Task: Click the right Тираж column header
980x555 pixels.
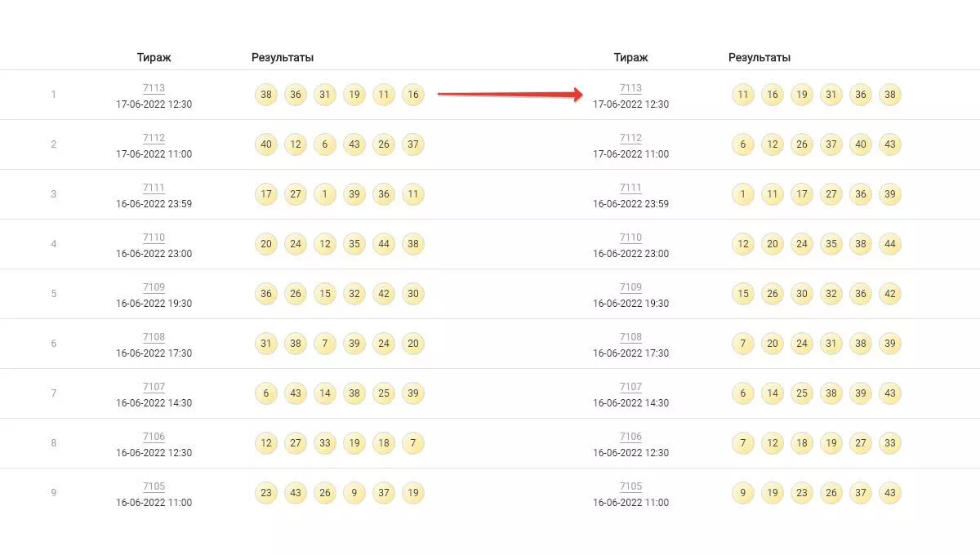Action: tap(630, 57)
